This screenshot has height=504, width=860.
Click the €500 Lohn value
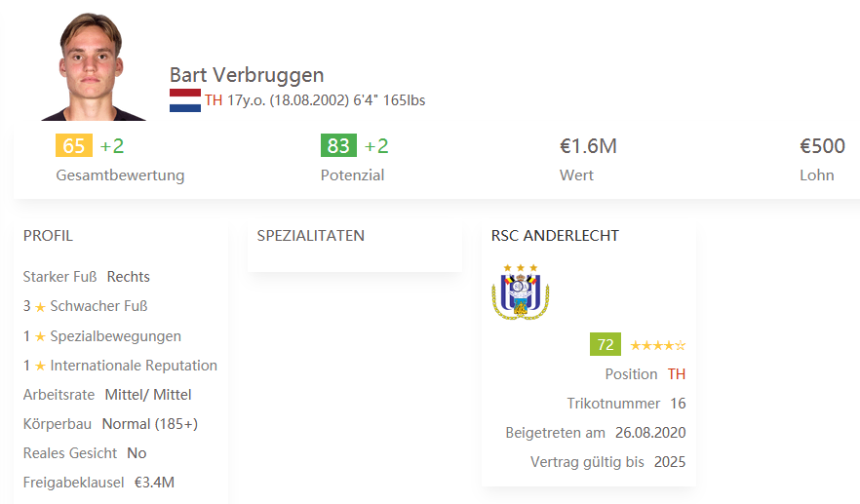[x=822, y=146]
